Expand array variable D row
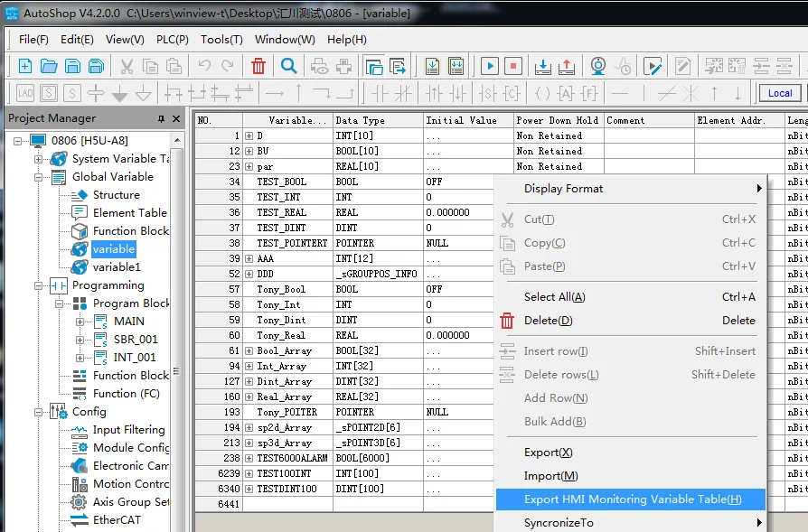The height and width of the screenshot is (532, 808). pos(249,136)
